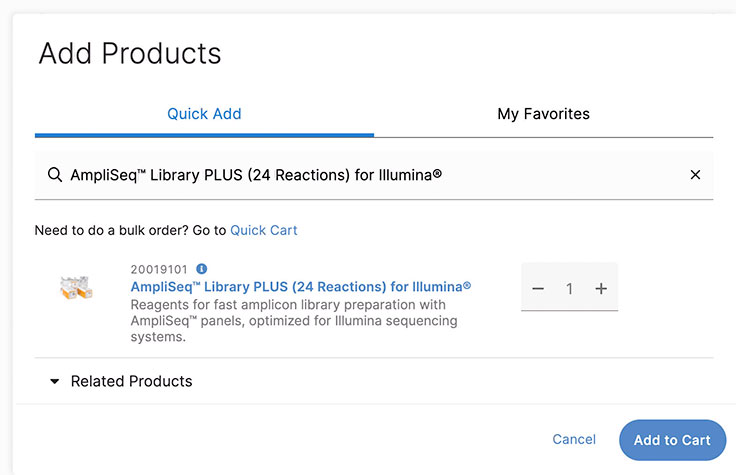Click the info icon beside product number 20019101

coord(202,269)
